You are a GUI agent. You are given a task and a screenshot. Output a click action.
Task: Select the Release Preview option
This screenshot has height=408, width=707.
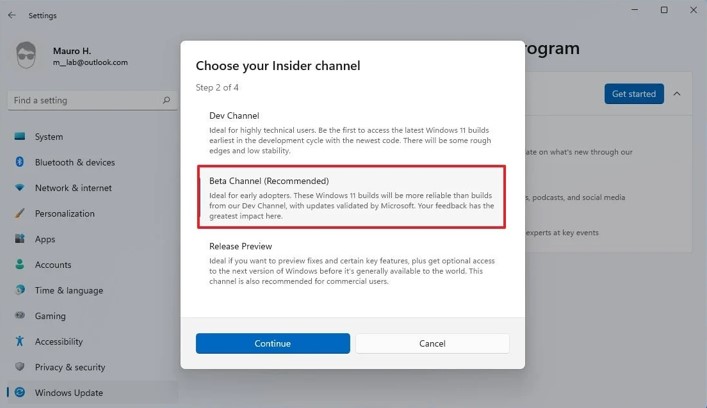(x=351, y=263)
